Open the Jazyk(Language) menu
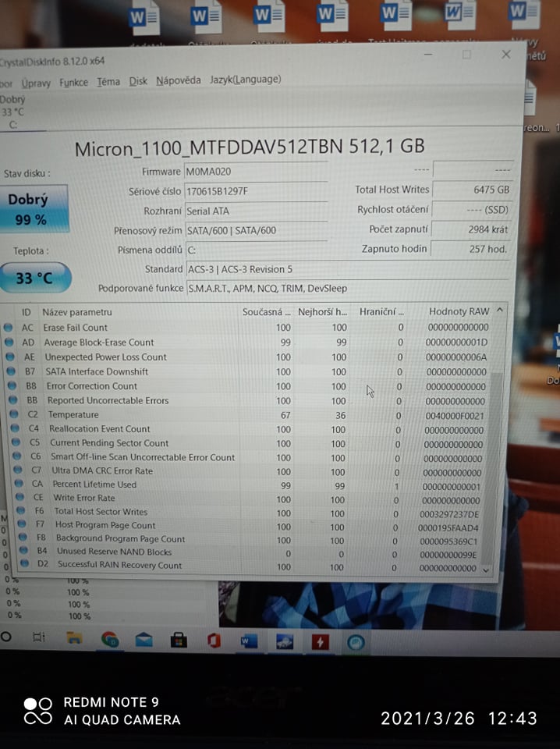The image size is (560, 749). tap(246, 80)
